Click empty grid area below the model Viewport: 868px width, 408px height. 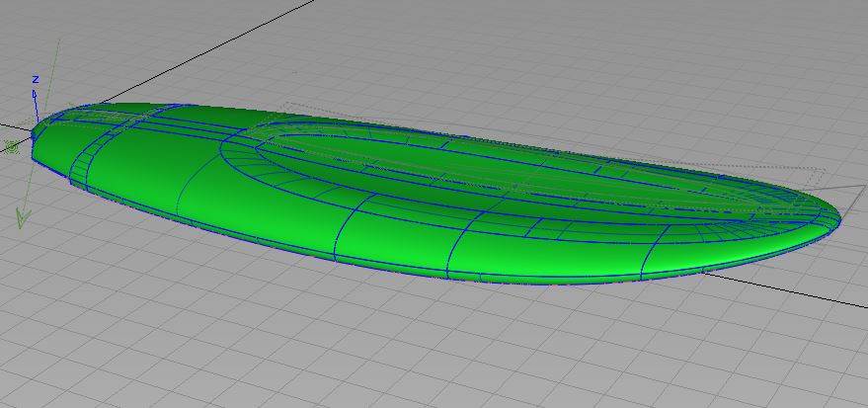point(395,346)
